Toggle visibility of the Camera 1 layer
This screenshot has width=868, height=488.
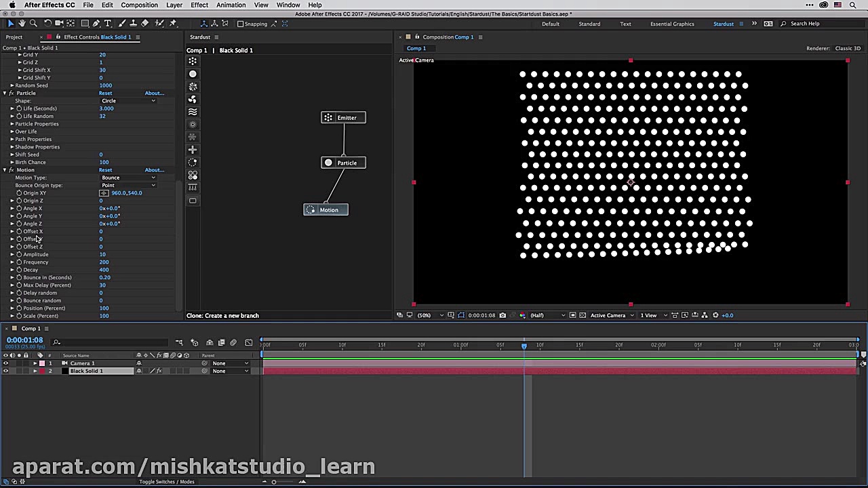tap(5, 363)
